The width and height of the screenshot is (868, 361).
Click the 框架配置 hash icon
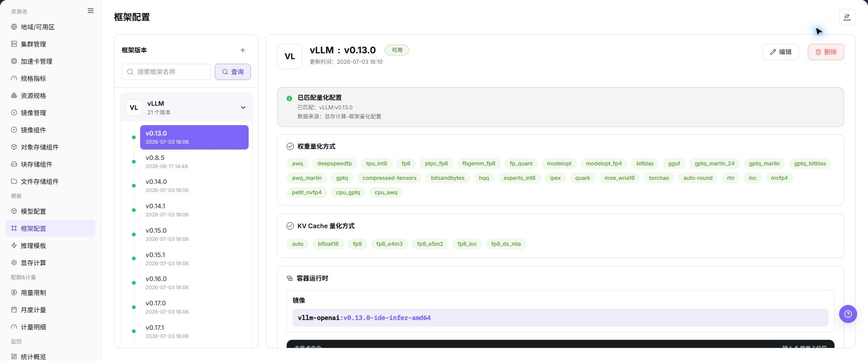click(x=14, y=229)
